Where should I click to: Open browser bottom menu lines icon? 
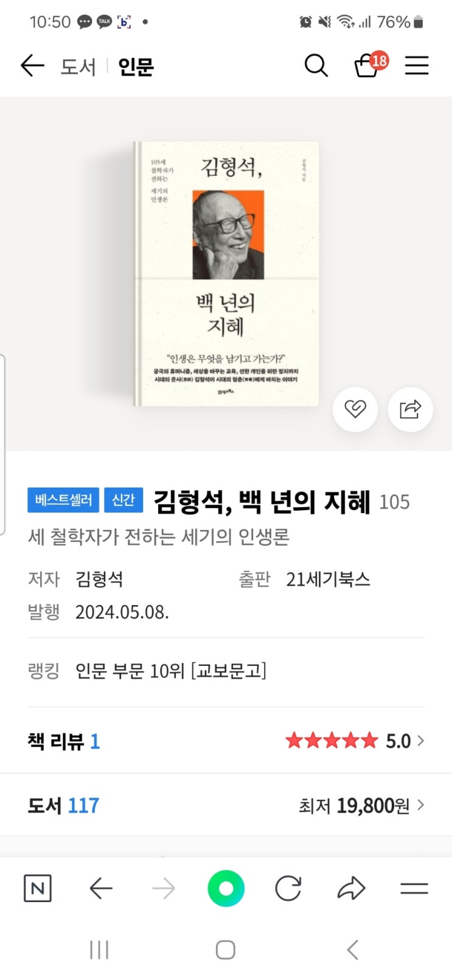coord(414,889)
